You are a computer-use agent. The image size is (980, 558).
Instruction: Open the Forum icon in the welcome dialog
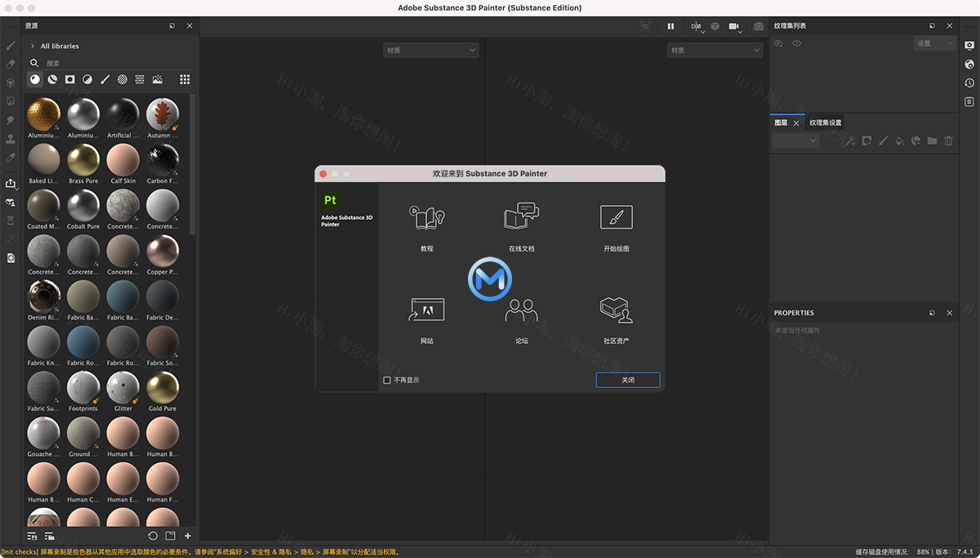(522, 310)
